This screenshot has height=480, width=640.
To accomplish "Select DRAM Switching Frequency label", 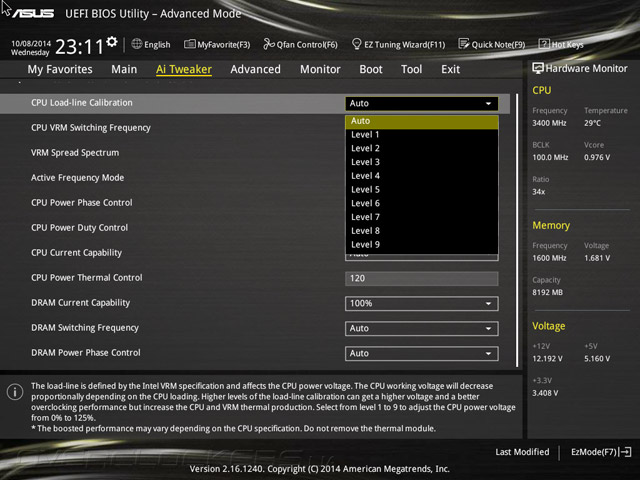I will pyautogui.click(x=85, y=328).
